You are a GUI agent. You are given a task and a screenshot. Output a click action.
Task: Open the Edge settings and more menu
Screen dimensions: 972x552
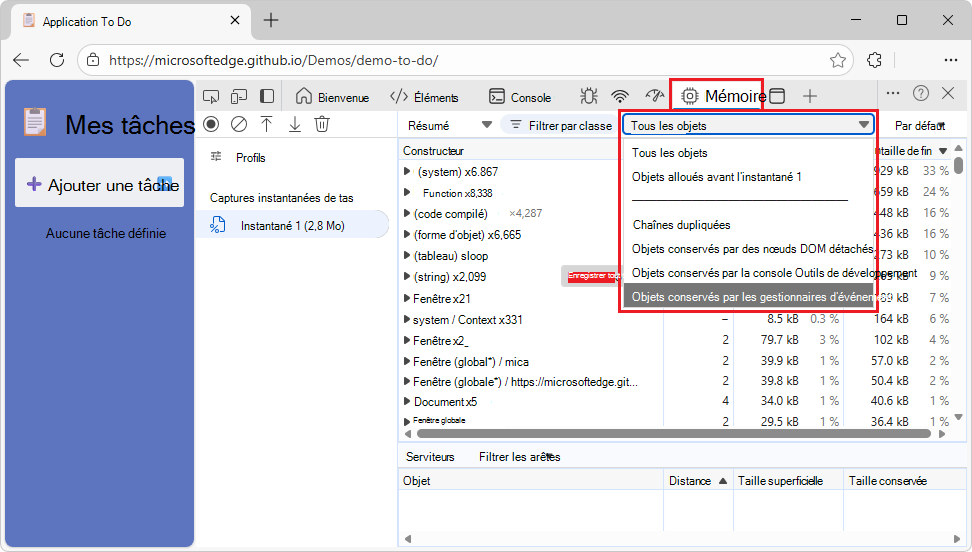point(950,60)
